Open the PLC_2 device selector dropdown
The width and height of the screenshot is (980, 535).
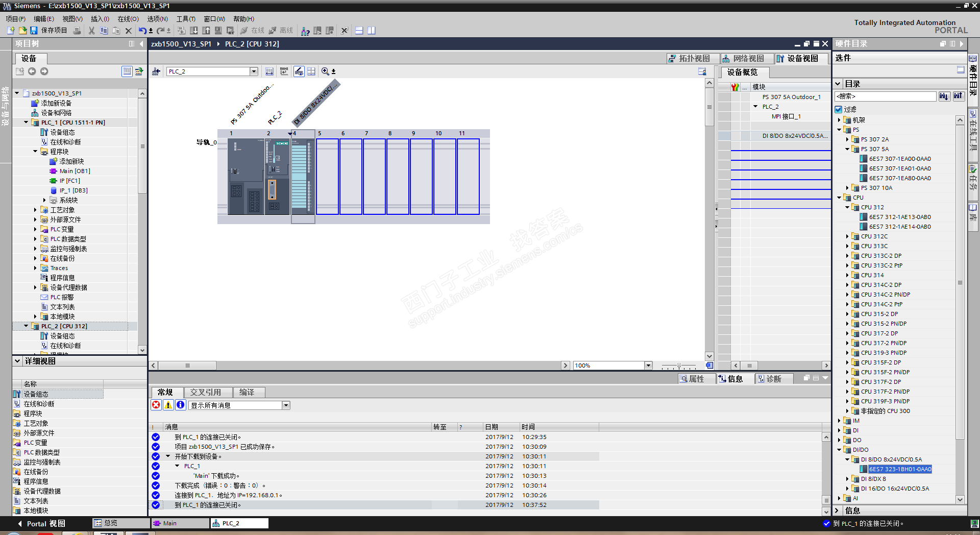[x=254, y=71]
